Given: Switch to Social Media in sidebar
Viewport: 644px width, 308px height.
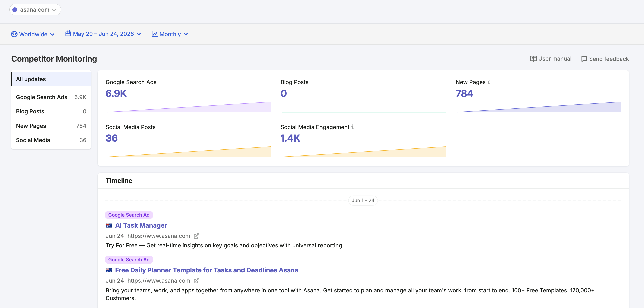Looking at the screenshot, I should (x=51, y=140).
